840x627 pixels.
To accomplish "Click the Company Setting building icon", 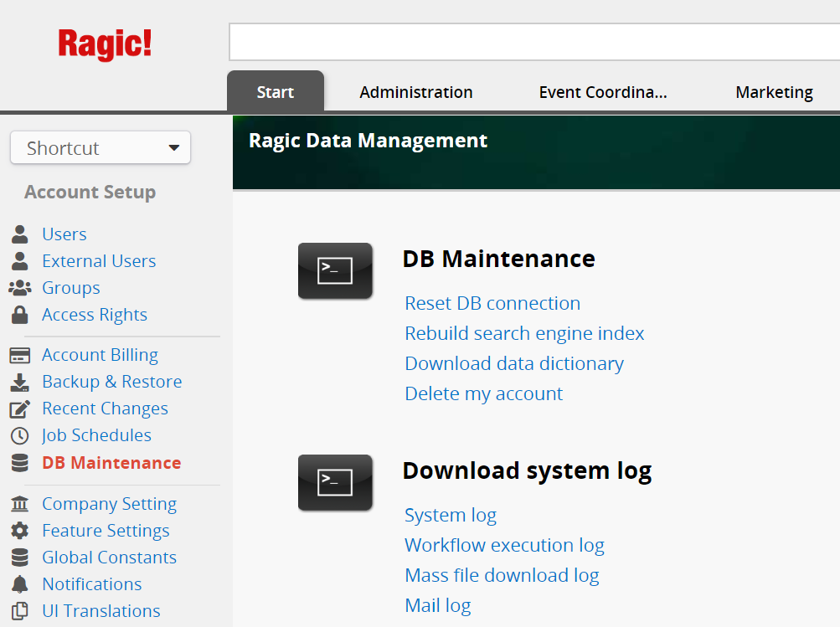I will [x=20, y=504].
